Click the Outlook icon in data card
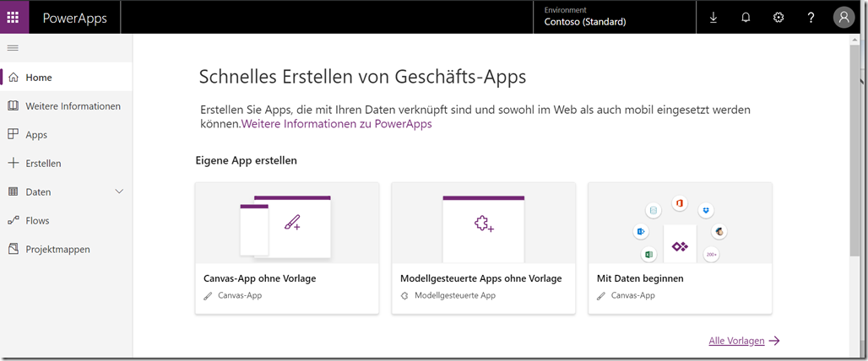Screen dimensions: 868x361 coord(641,232)
